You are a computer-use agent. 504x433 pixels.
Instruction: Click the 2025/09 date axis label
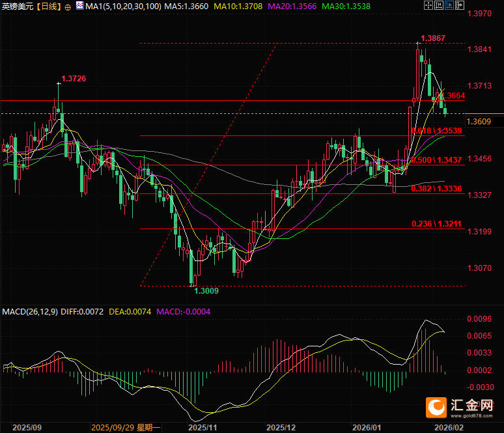pyautogui.click(x=27, y=428)
